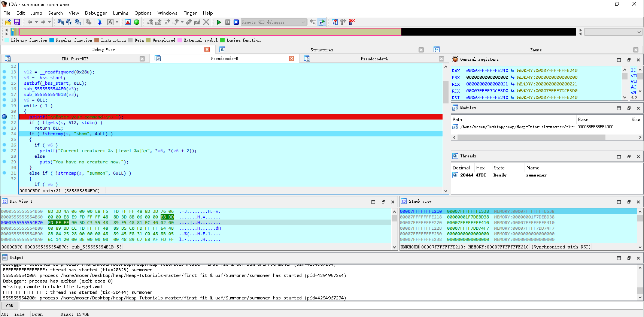Switch to the Pseudocode-A tab
The height and width of the screenshot is (317, 644).
click(x=374, y=58)
